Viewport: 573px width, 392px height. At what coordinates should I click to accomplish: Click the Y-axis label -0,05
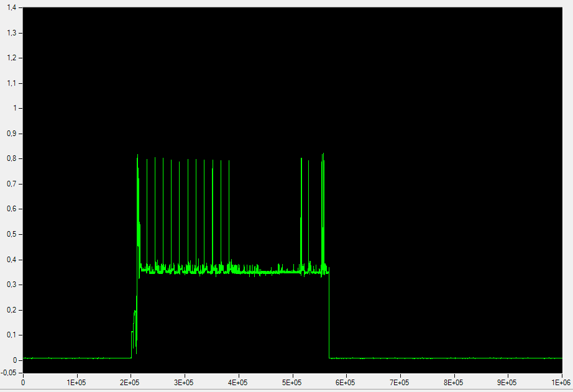(x=9, y=373)
